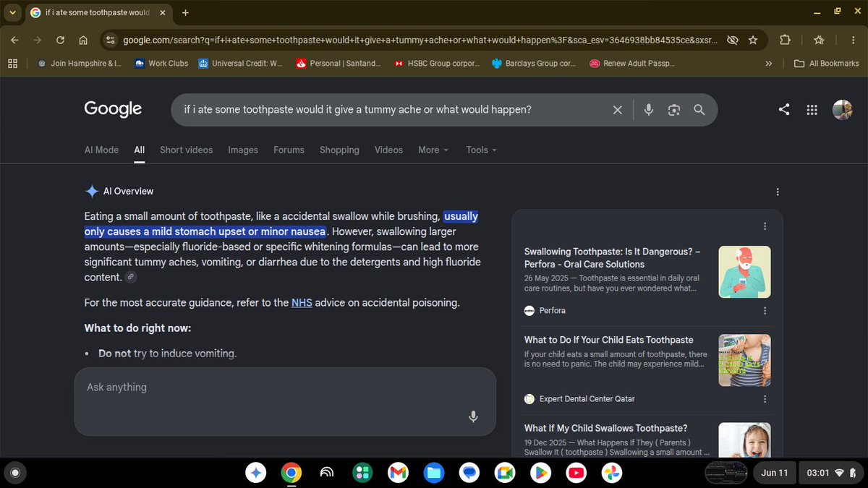The width and height of the screenshot is (868, 488).
Task: Switch to the Forums tab
Action: coord(289,150)
